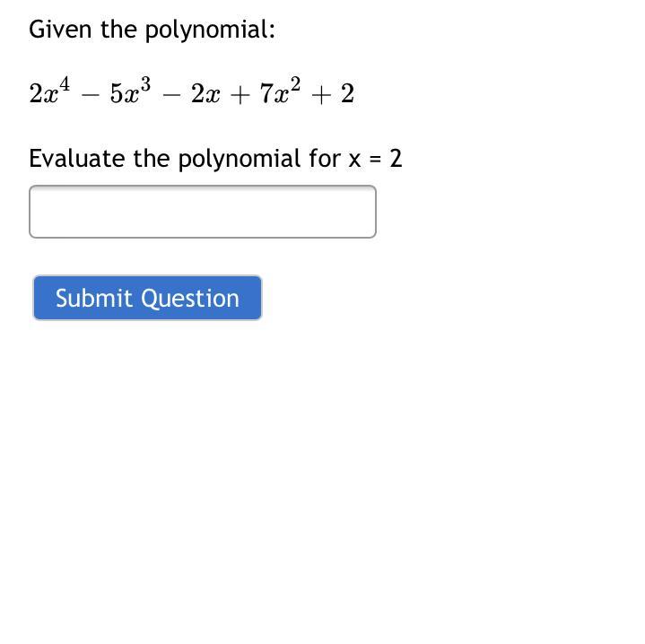Click the 'Evaluate the polynomial' instruction sentence

point(215,159)
